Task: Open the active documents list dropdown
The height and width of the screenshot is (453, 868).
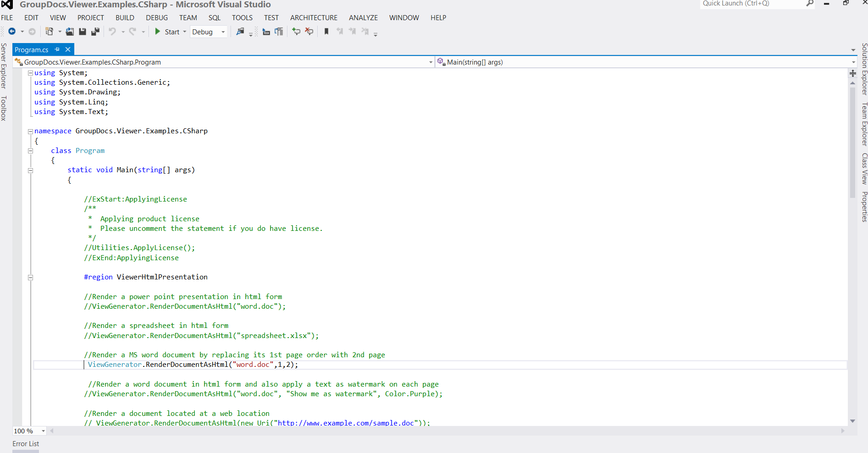Action: point(853,50)
